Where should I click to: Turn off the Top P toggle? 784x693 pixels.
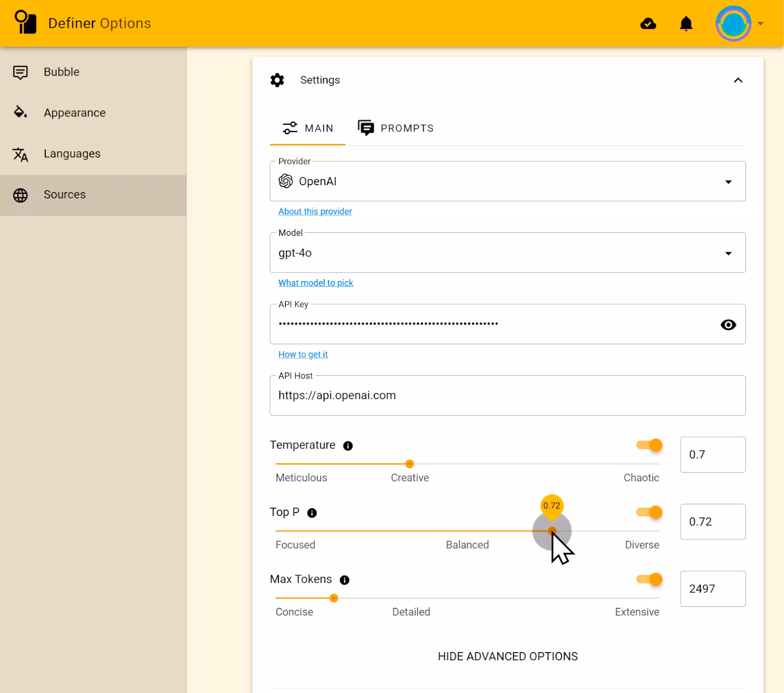coord(649,512)
